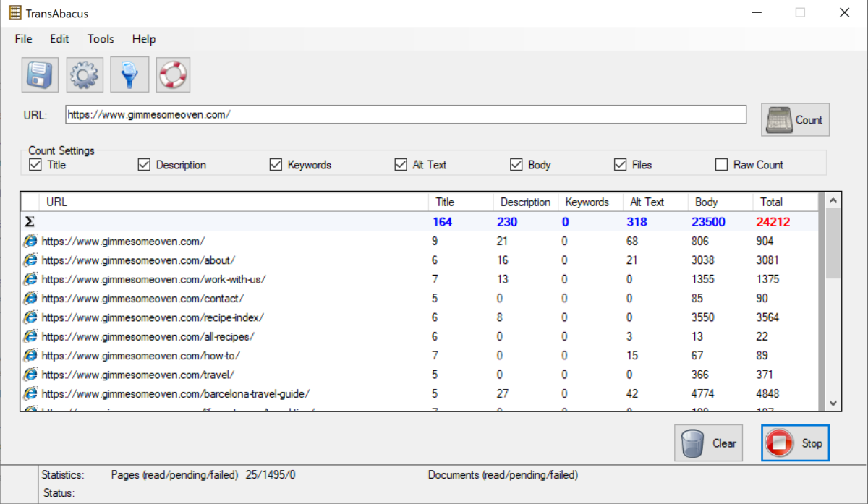Uncheck the Alt Text count setting
The image size is (868, 504).
[x=401, y=165]
